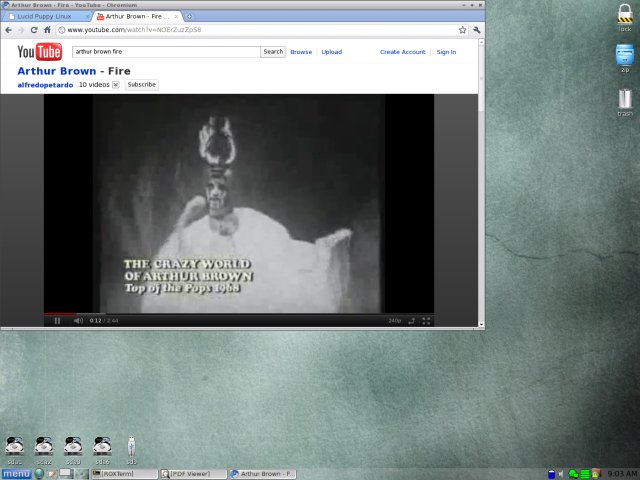Open the sdb USB drive icon
The height and width of the screenshot is (480, 640).
tap(131, 450)
